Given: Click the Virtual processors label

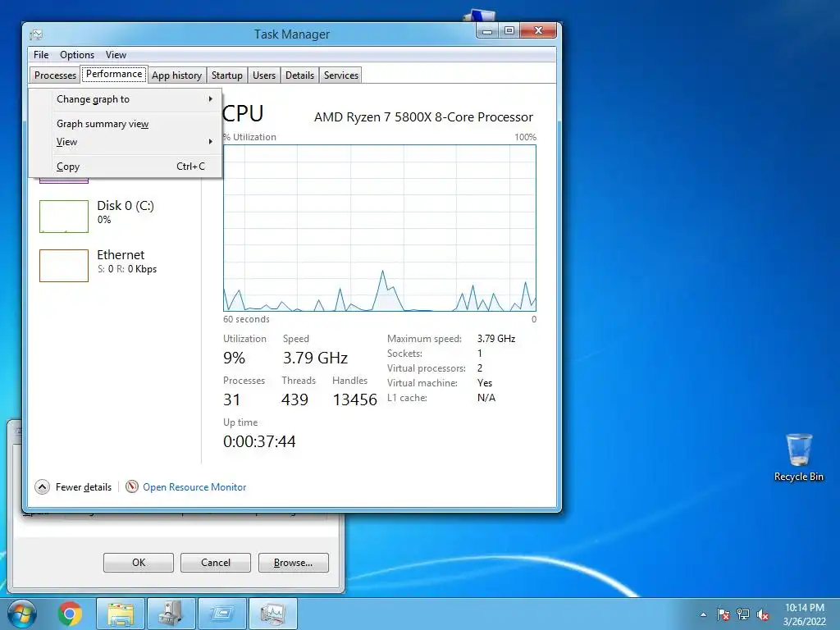Looking at the screenshot, I should tap(427, 368).
